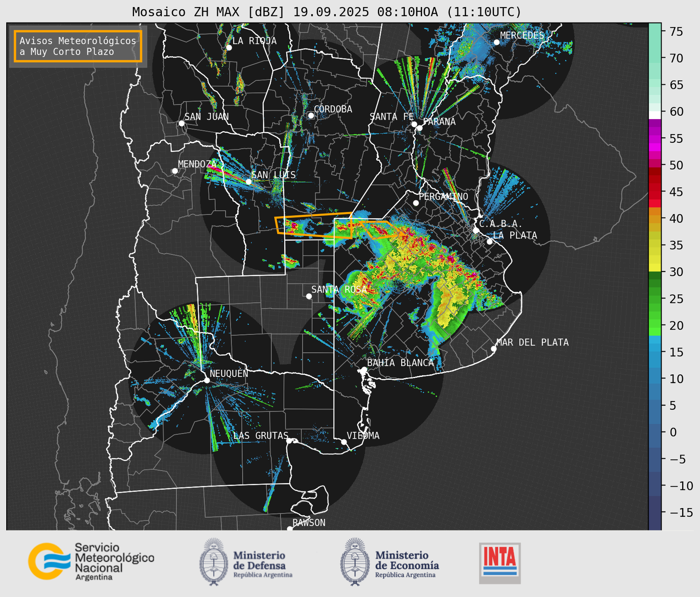Click the 0 dBZ blue band on scale
Screen dimensions: 700x597
click(x=655, y=432)
